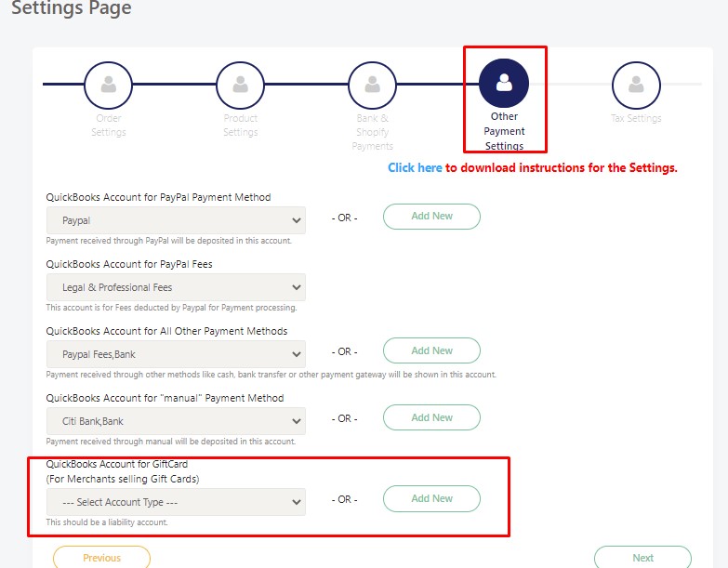
Task: Click the Other Payment Settings label
Action: coord(504,131)
